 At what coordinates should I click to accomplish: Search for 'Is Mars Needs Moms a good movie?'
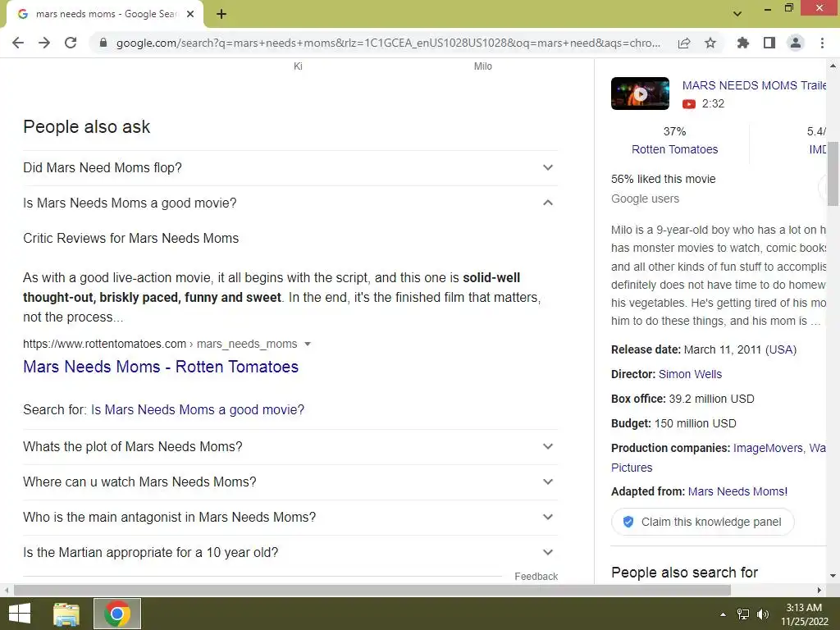(x=198, y=410)
